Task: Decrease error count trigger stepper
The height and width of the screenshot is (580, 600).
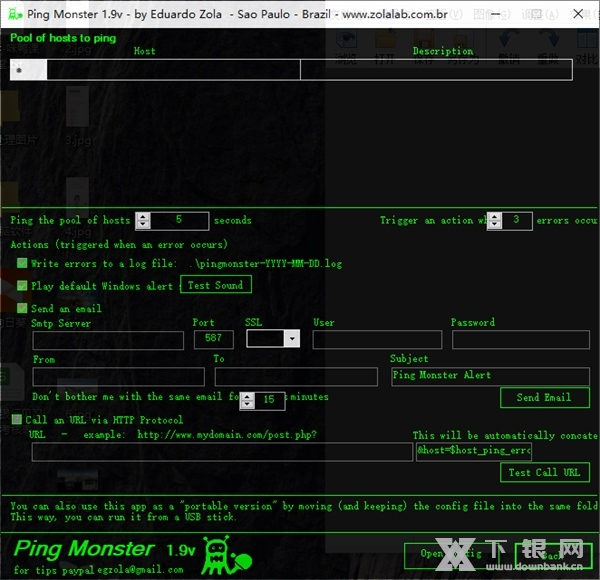Action: [x=495, y=225]
